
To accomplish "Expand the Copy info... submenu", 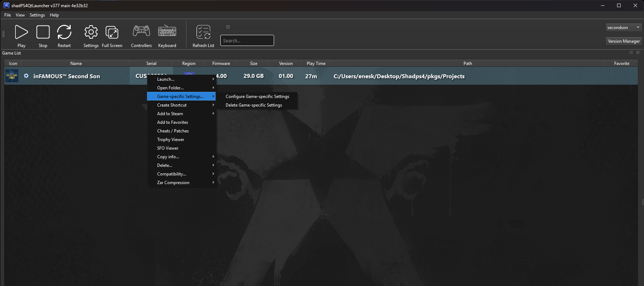I will [x=182, y=157].
